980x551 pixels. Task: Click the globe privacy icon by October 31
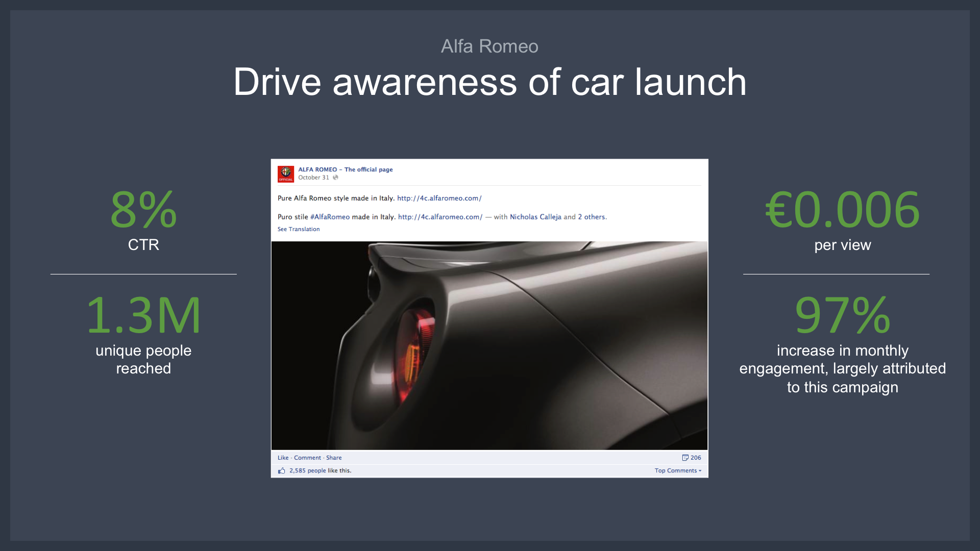click(x=335, y=178)
